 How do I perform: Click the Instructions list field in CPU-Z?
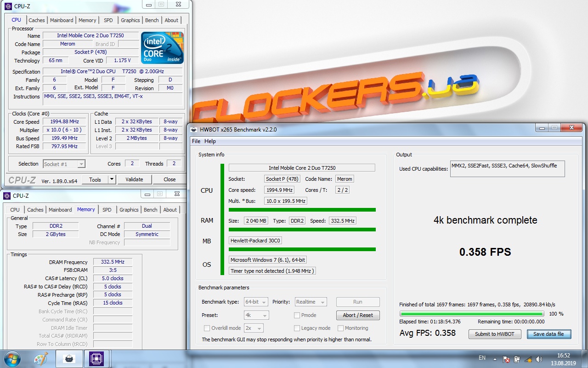coord(113,99)
